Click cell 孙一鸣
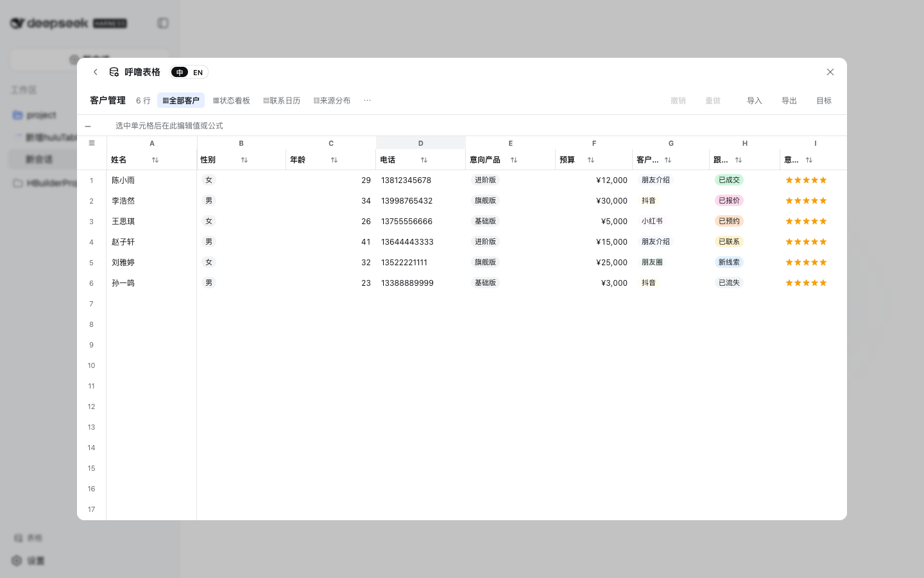The image size is (924, 578). pos(151,283)
